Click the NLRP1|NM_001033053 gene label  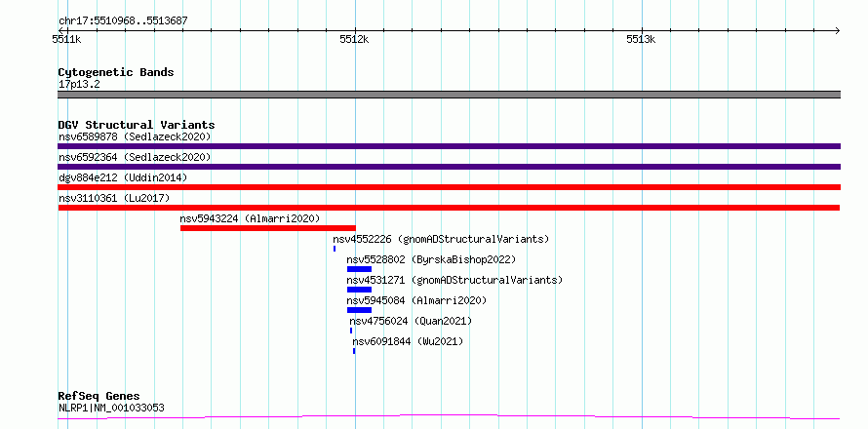(x=111, y=409)
